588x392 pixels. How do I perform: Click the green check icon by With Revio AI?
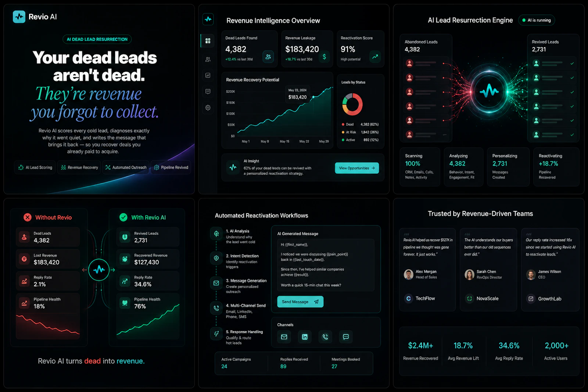[x=123, y=217]
